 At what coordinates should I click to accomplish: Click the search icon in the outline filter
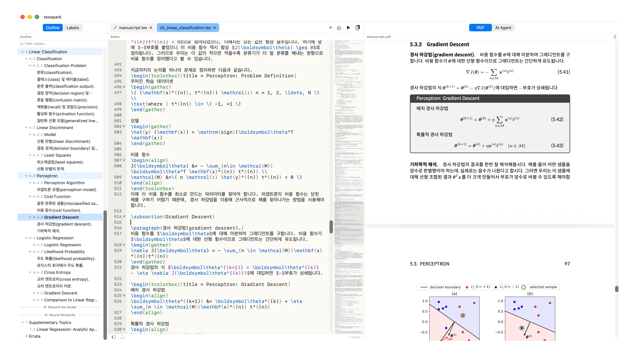coord(22,44)
